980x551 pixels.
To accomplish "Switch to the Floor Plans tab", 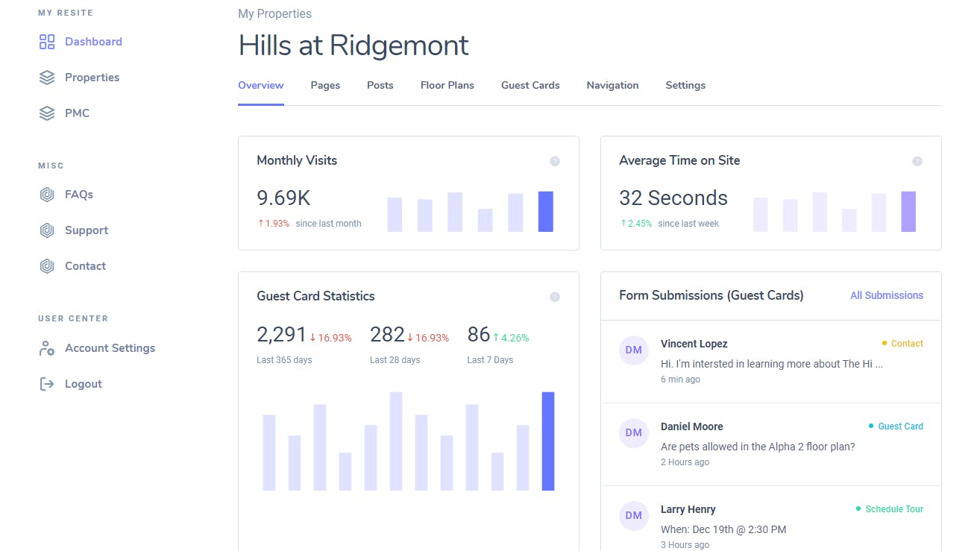I will coord(447,85).
